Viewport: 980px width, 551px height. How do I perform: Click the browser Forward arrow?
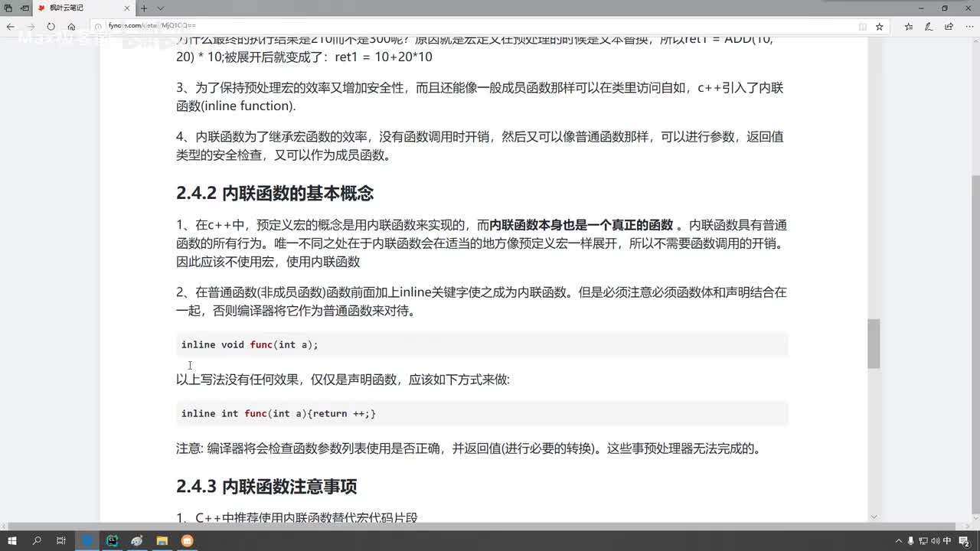point(31,26)
